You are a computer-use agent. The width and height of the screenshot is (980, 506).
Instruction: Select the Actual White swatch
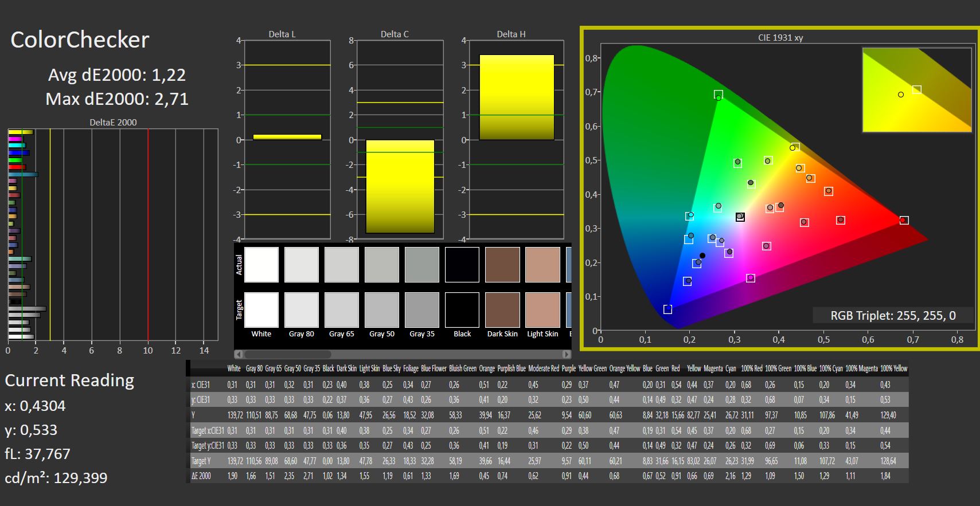tap(261, 265)
